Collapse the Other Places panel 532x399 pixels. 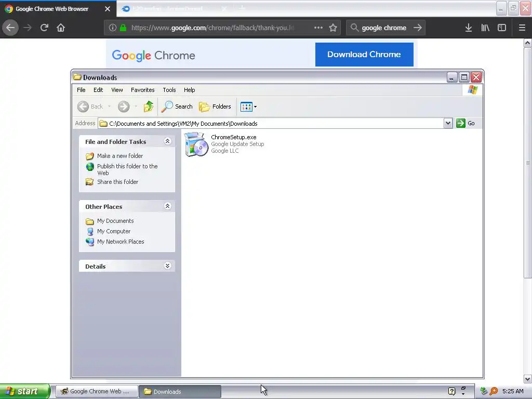click(167, 206)
